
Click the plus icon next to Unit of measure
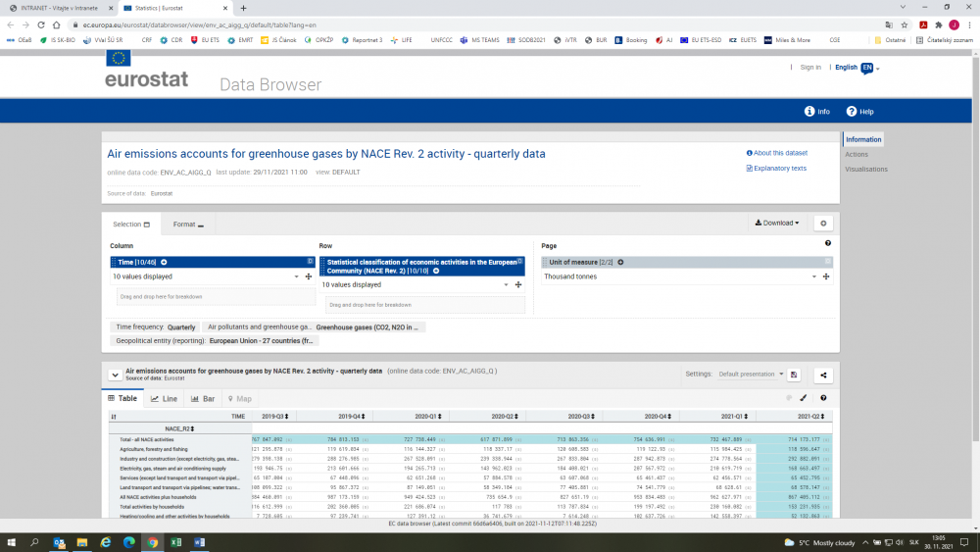click(x=619, y=262)
